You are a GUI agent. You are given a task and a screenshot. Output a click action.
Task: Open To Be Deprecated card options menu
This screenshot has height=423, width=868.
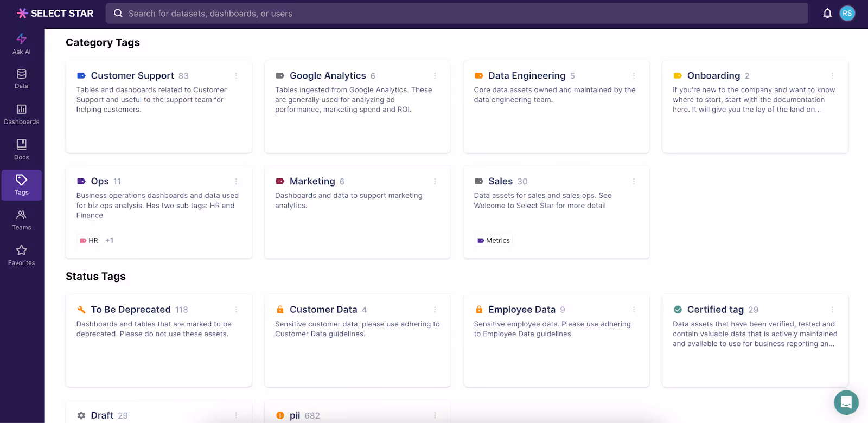pos(236,310)
